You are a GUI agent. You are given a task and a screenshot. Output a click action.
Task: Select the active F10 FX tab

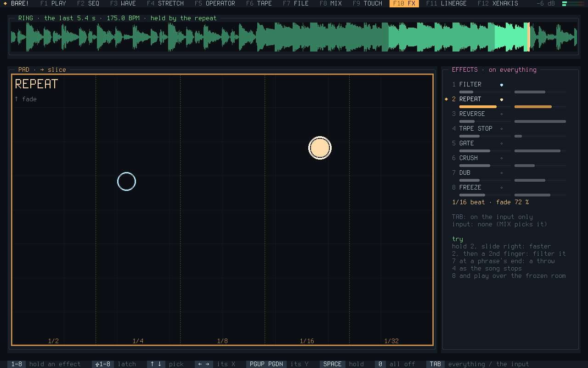click(x=404, y=3)
